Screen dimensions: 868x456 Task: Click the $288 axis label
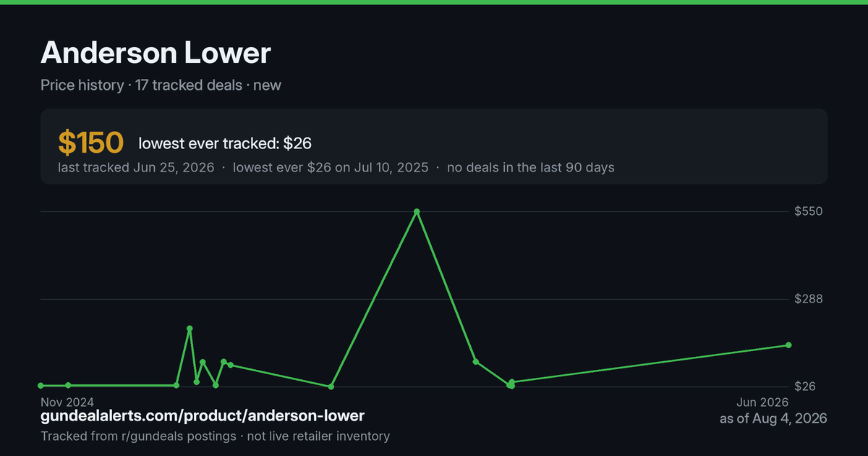click(x=809, y=299)
